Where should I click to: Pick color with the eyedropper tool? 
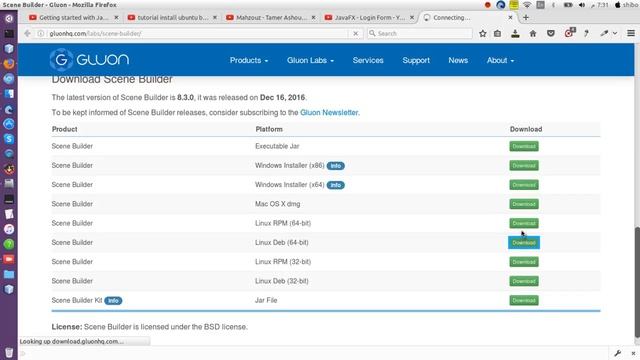pyautogui.click(x=604, y=33)
